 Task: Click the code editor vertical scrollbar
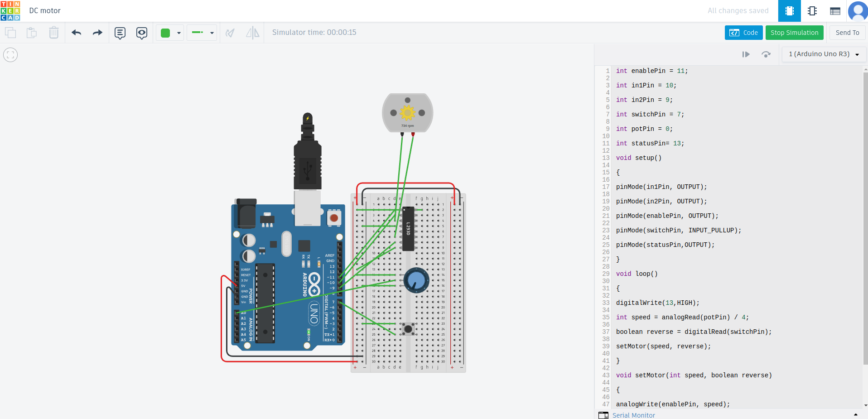point(865,217)
